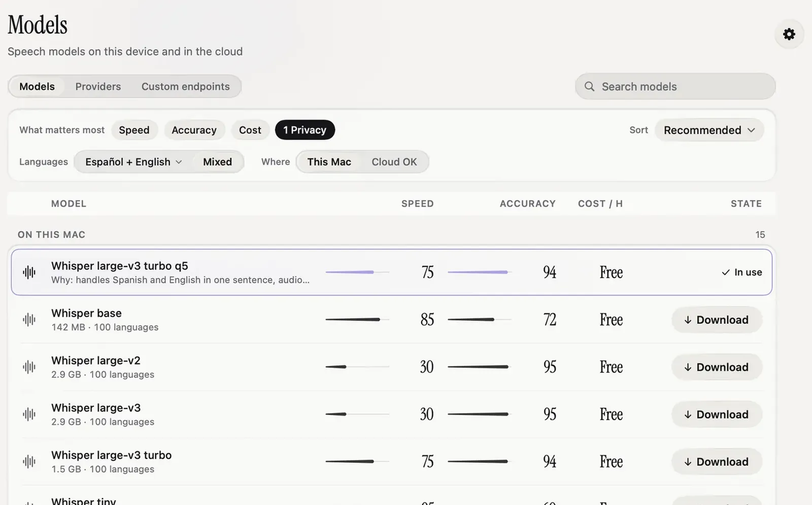Click the COST / H column header
This screenshot has width=812, height=505.
tap(600, 204)
